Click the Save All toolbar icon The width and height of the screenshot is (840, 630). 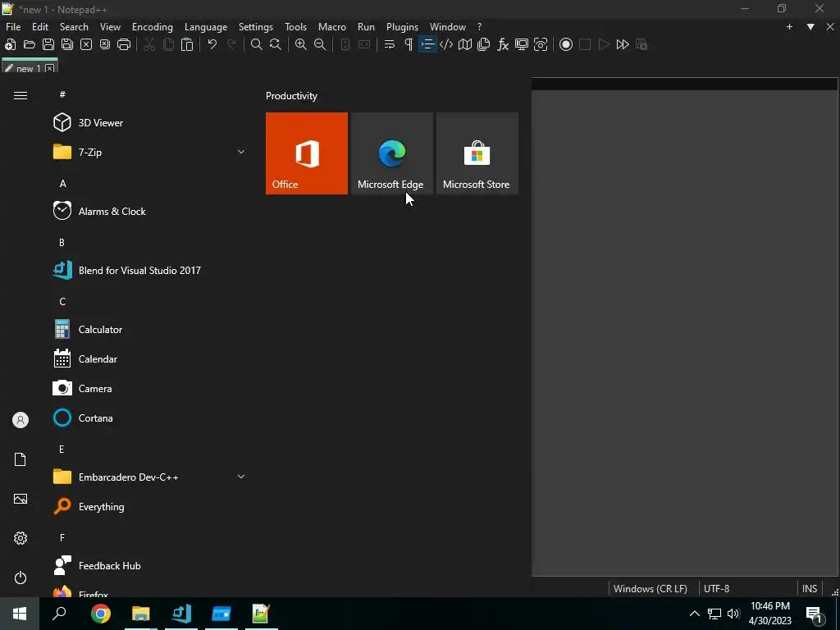point(67,44)
